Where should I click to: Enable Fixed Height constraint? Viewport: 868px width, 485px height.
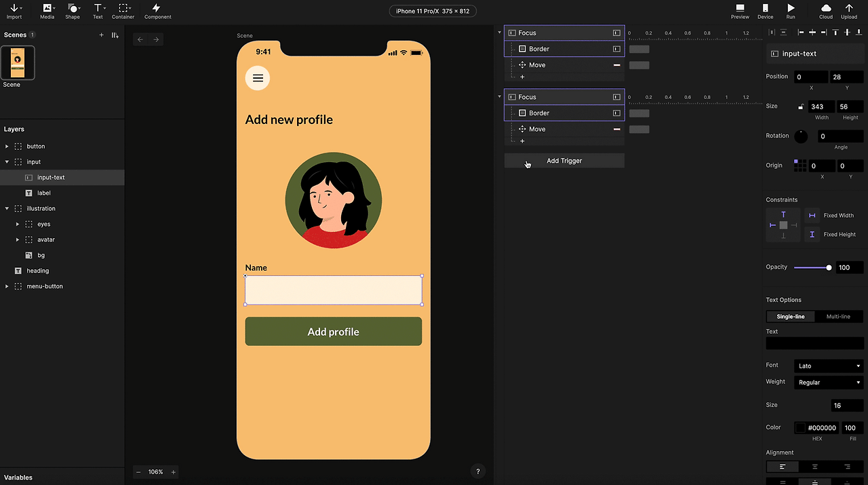tap(812, 234)
